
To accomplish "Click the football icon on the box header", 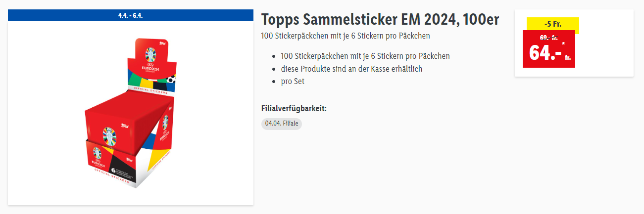I will (171, 79).
